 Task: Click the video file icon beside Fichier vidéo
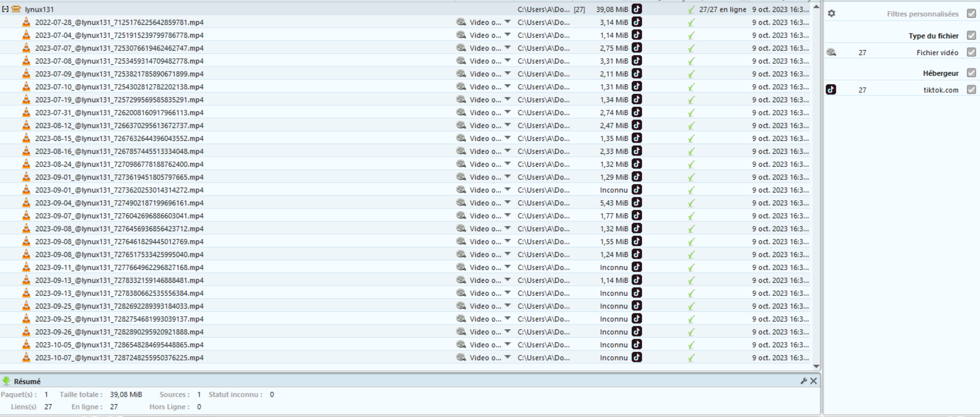coord(831,52)
